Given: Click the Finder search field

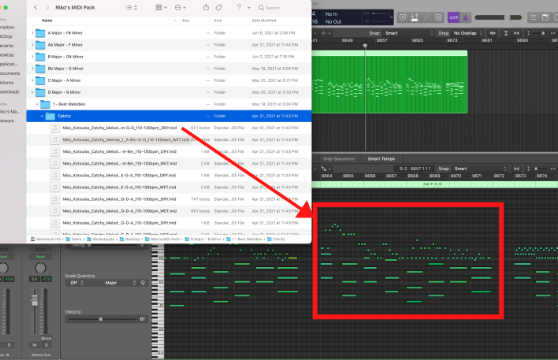Looking at the screenshot, I should 282,7.
